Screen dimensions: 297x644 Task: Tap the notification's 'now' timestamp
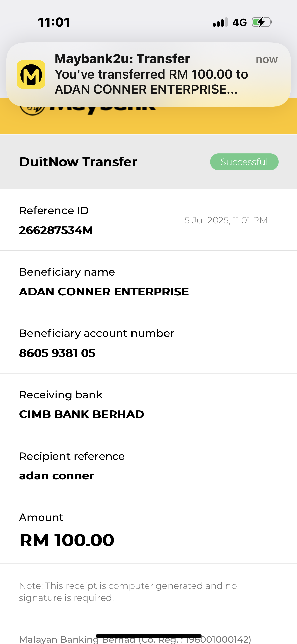pyautogui.click(x=267, y=60)
